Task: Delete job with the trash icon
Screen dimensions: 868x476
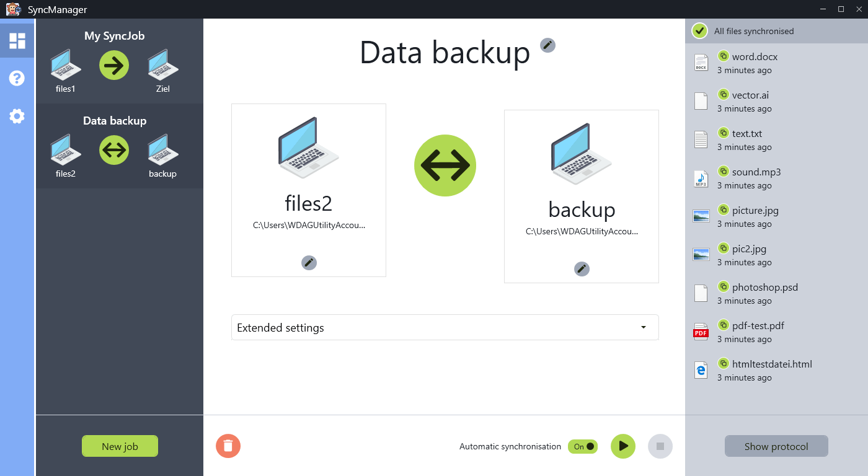Action: pyautogui.click(x=228, y=446)
